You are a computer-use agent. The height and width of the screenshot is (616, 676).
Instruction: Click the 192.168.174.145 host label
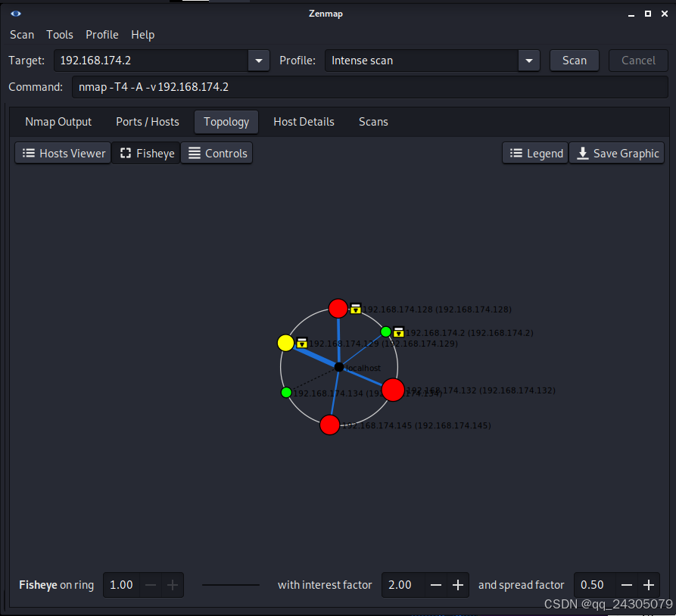[416, 425]
